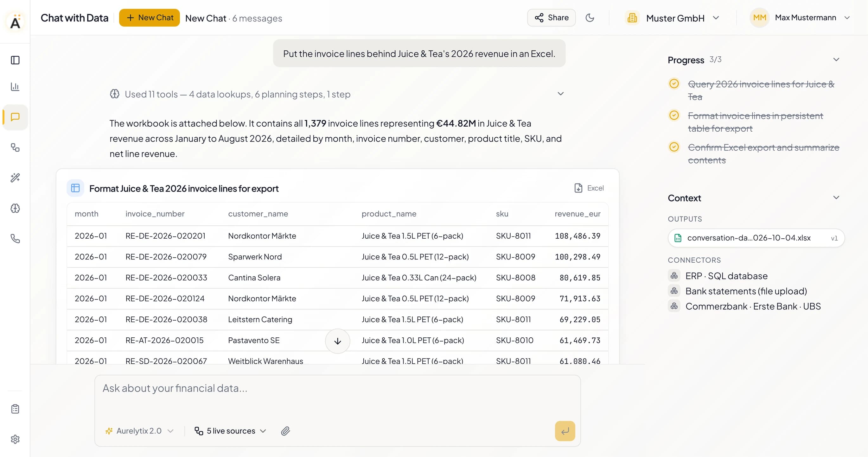Open the brain icon in sidebar
Screen dimensions: 868x457
pyautogui.click(x=15, y=208)
